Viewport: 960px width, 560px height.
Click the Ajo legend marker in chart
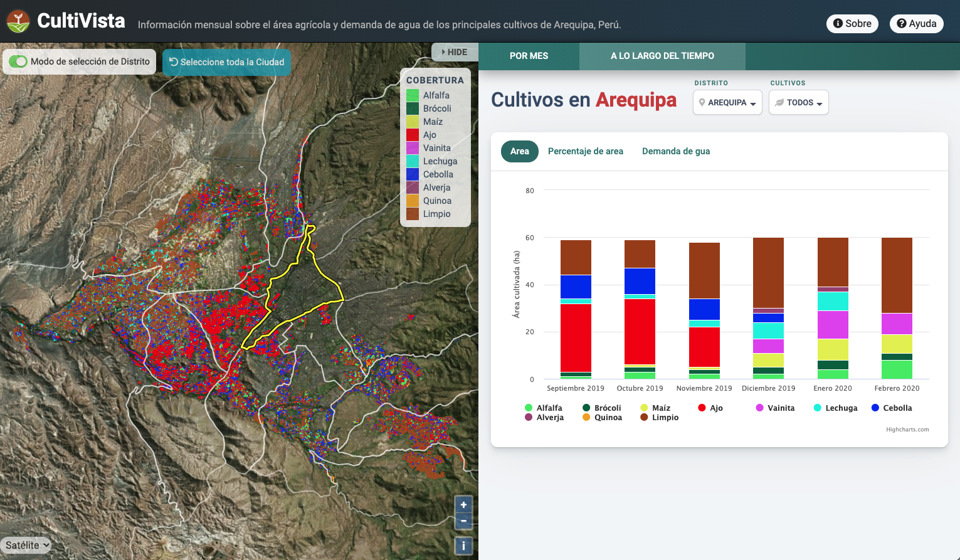point(702,408)
